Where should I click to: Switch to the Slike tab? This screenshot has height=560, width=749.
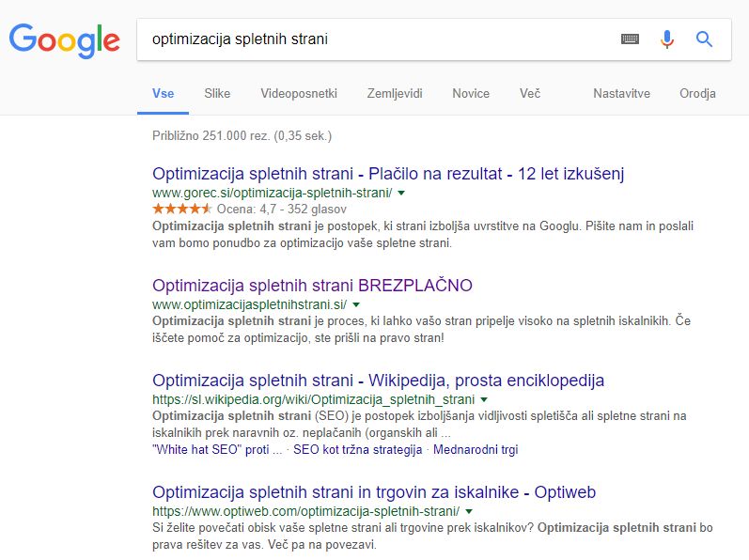(217, 94)
